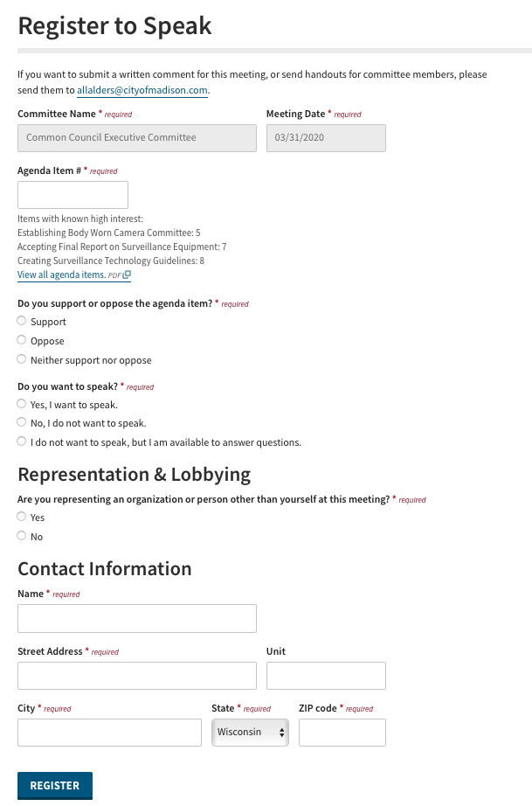The height and width of the screenshot is (806, 532).
Task: Click the external PDF link icon
Action: [x=128, y=274]
